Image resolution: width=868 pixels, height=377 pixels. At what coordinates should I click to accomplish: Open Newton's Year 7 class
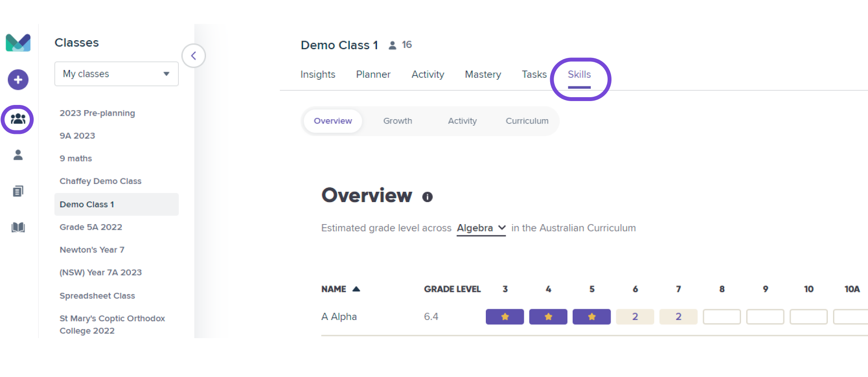[92, 250]
